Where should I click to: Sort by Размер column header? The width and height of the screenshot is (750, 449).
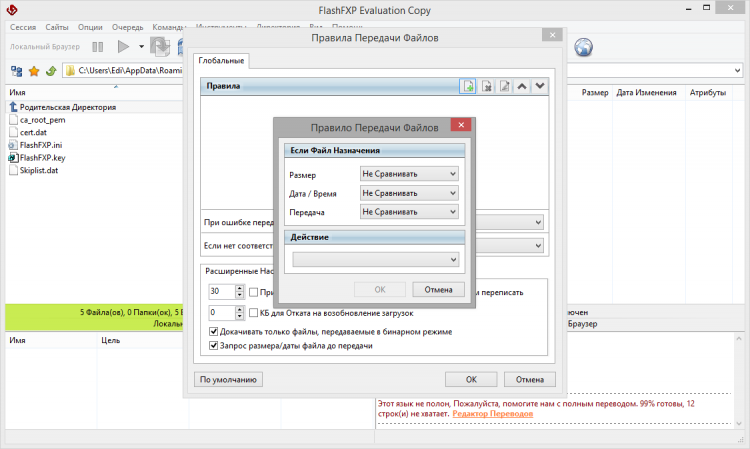coord(595,92)
